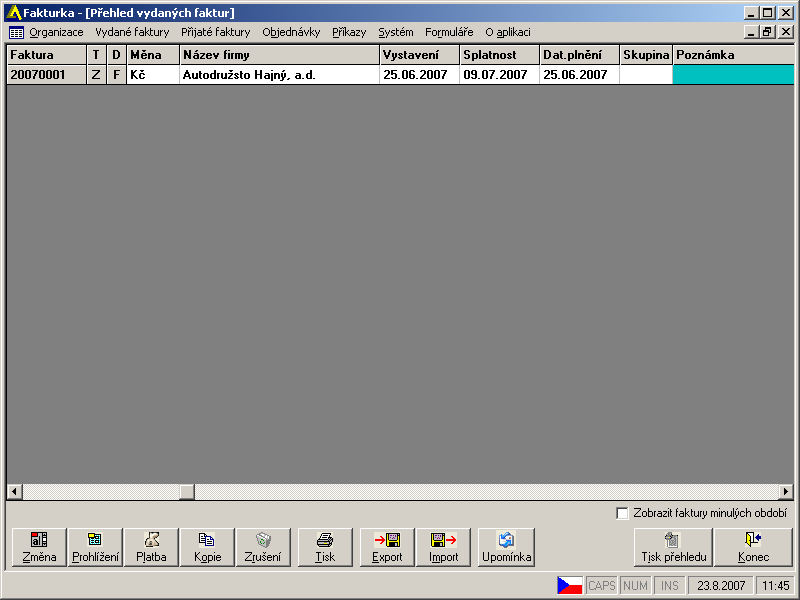
Task: Click the Měna column header
Action: [x=153, y=55]
